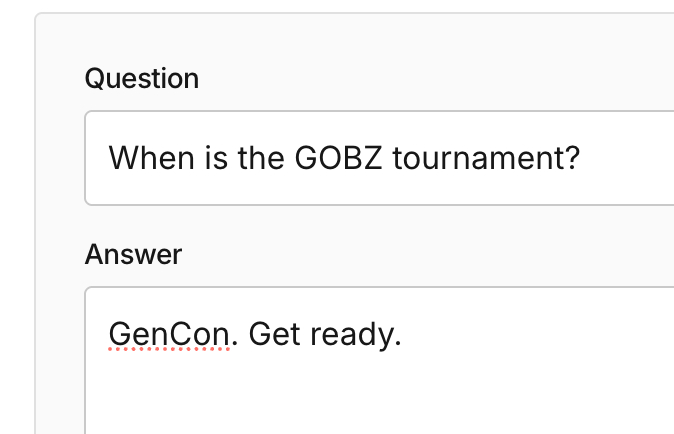Place cursor after the question mark
Viewport: 674px width, 434px height.
tap(581, 158)
